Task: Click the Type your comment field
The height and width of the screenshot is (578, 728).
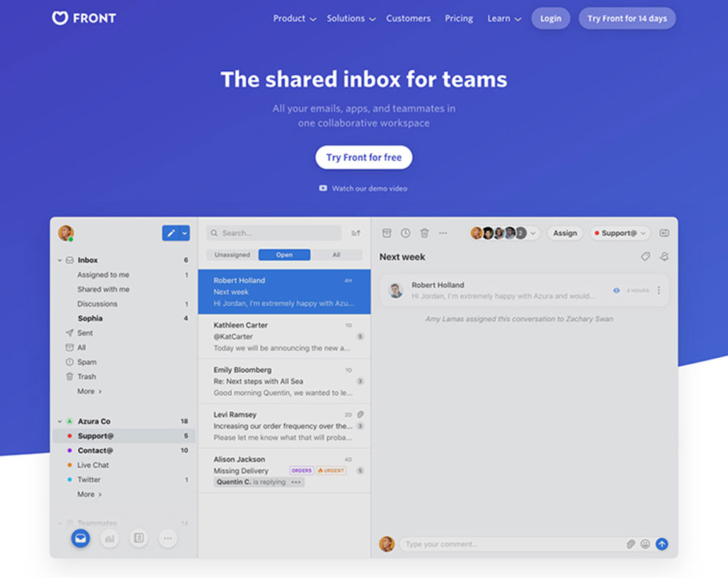Action: coord(511,544)
